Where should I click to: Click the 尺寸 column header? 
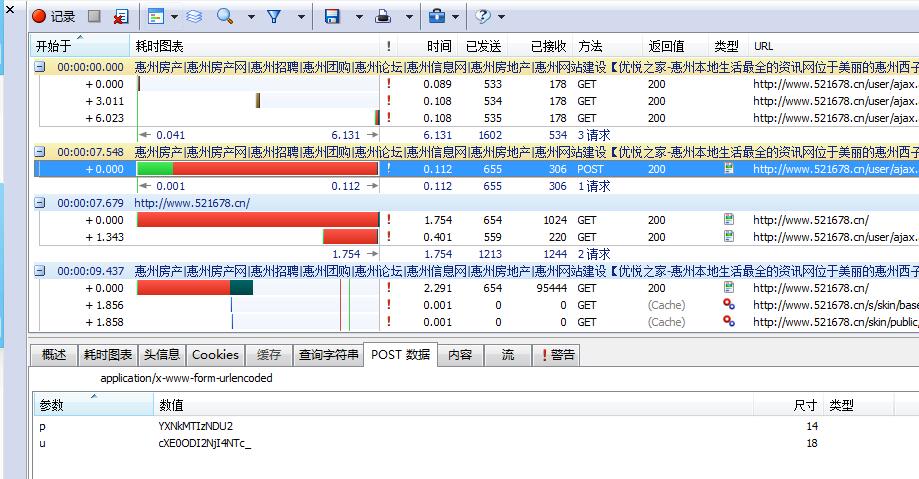(x=788, y=405)
